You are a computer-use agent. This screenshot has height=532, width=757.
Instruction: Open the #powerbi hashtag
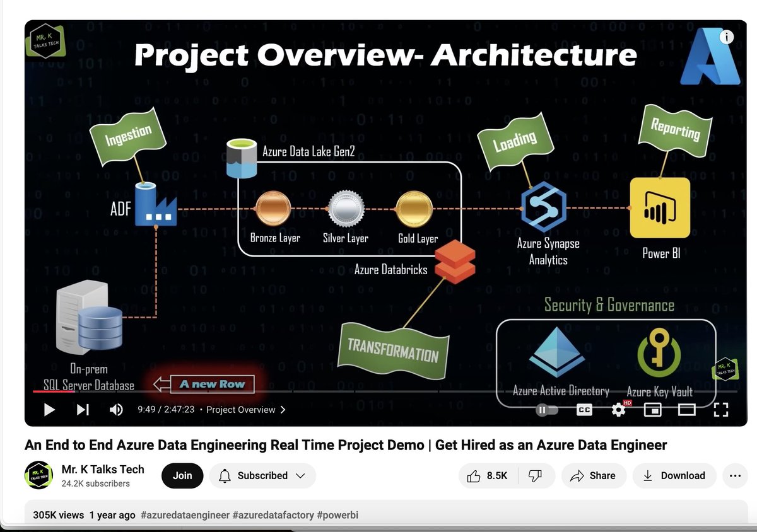[x=337, y=515]
